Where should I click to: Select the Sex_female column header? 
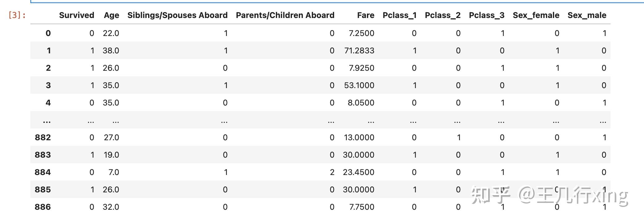tap(536, 15)
